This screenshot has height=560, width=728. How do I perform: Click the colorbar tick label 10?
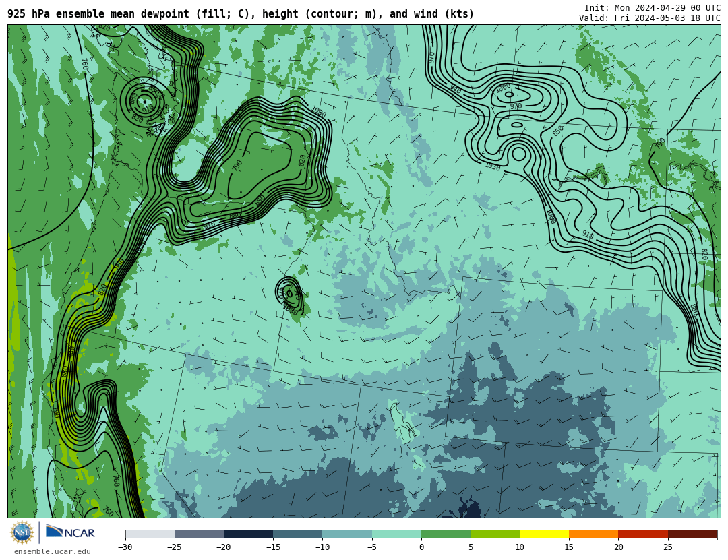point(520,547)
